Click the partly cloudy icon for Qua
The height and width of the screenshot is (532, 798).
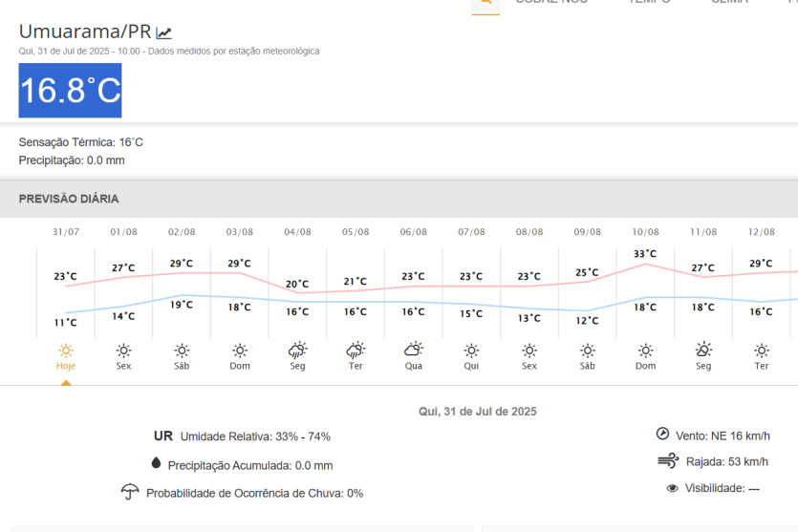[x=413, y=350]
